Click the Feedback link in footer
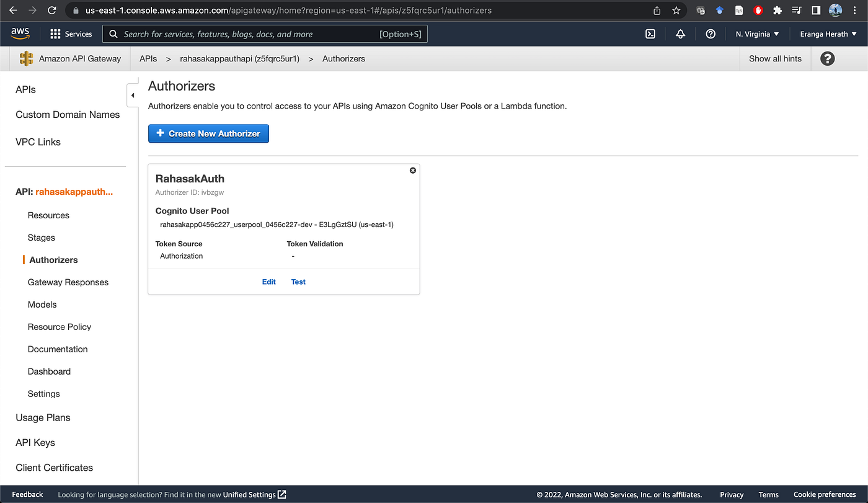Viewport: 868px width, 503px height. coord(27,494)
